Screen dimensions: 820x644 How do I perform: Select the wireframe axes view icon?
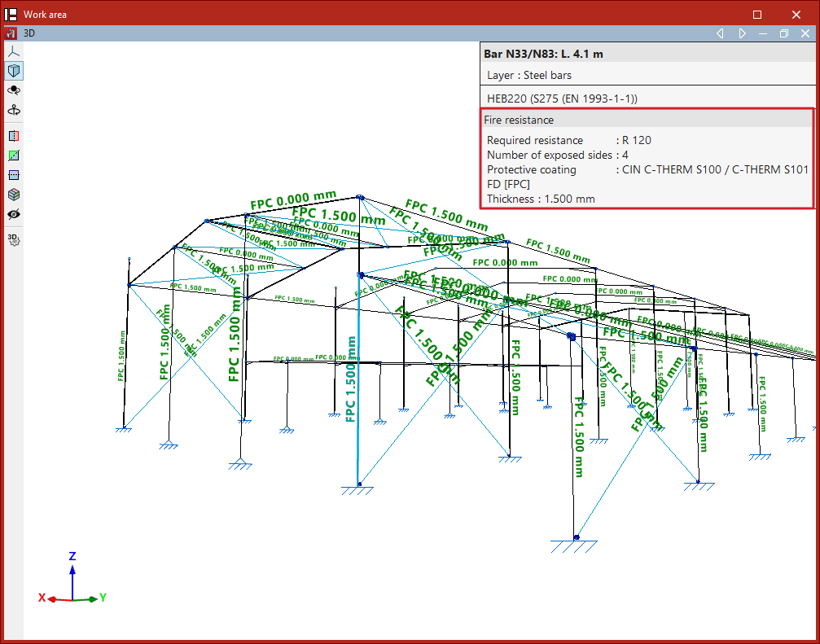13,51
